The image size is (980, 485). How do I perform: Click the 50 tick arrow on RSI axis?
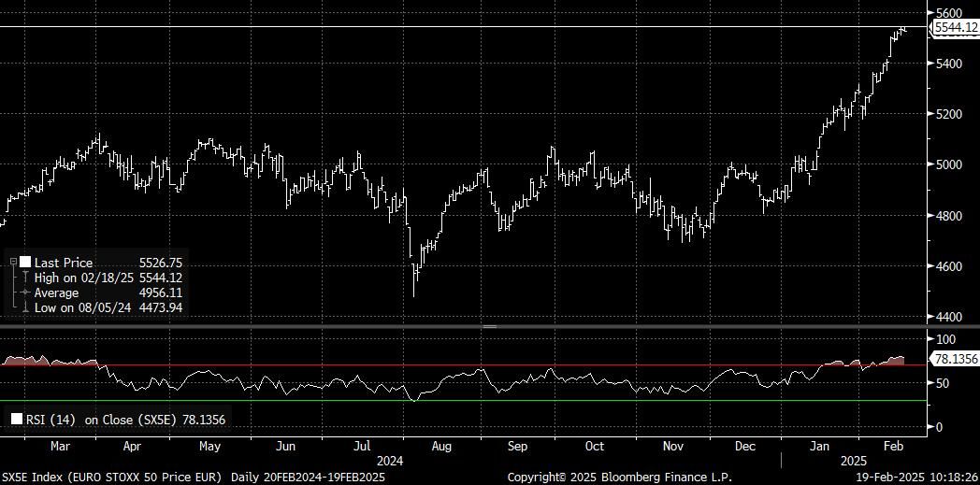(930, 383)
